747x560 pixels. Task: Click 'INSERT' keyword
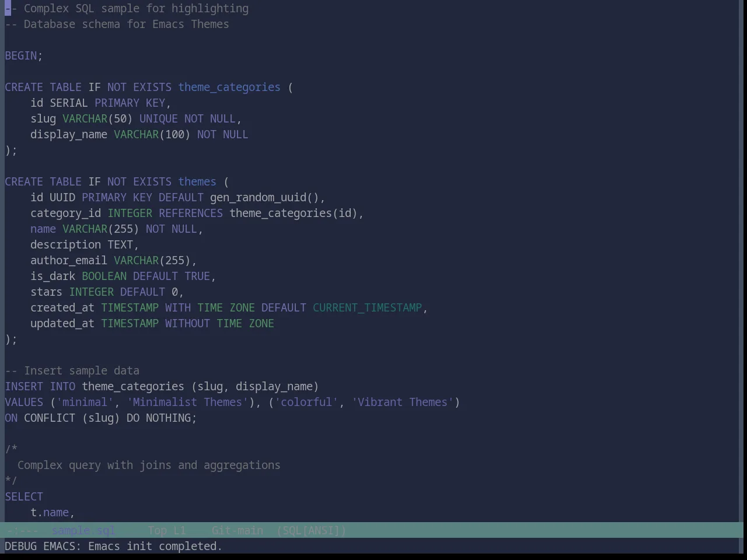[24, 386]
